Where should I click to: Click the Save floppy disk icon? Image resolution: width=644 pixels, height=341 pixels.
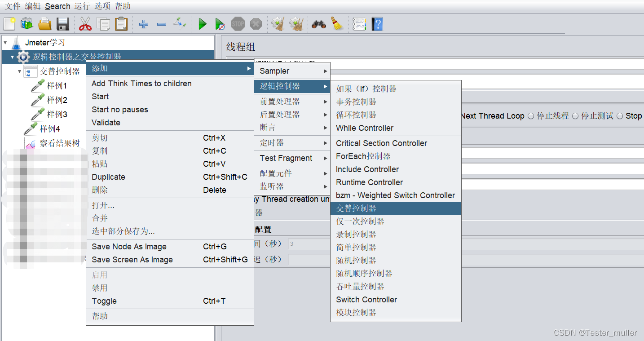(63, 24)
